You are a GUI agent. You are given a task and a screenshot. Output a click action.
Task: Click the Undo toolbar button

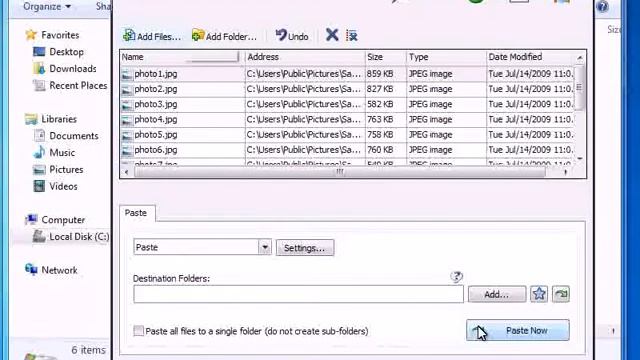pyautogui.click(x=292, y=36)
